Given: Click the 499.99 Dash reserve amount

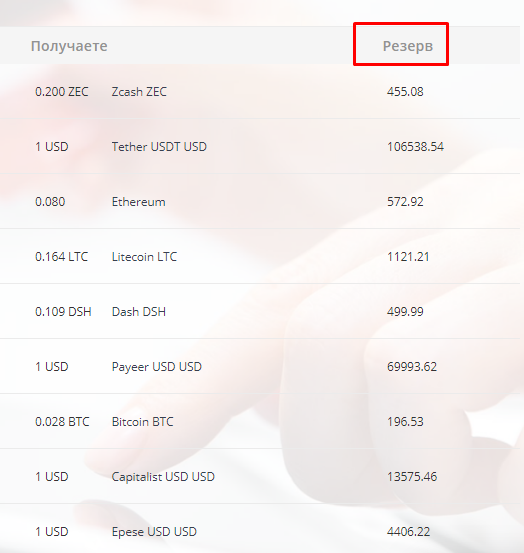Looking at the screenshot, I should [405, 312].
